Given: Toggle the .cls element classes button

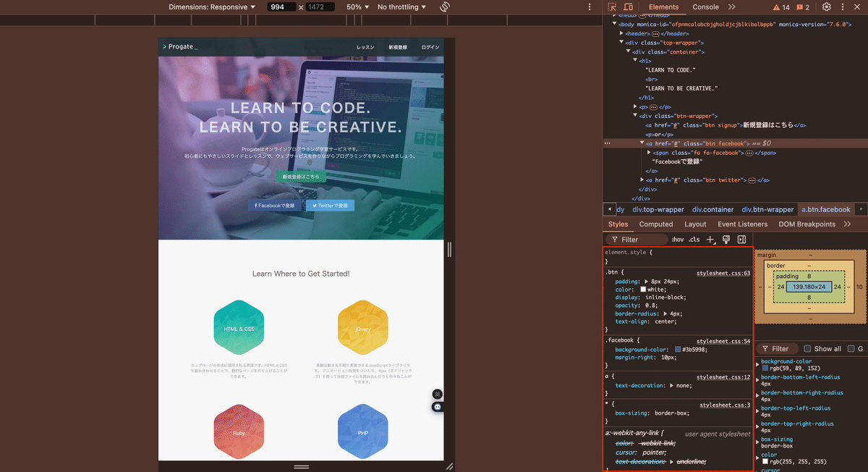Looking at the screenshot, I should (694, 240).
